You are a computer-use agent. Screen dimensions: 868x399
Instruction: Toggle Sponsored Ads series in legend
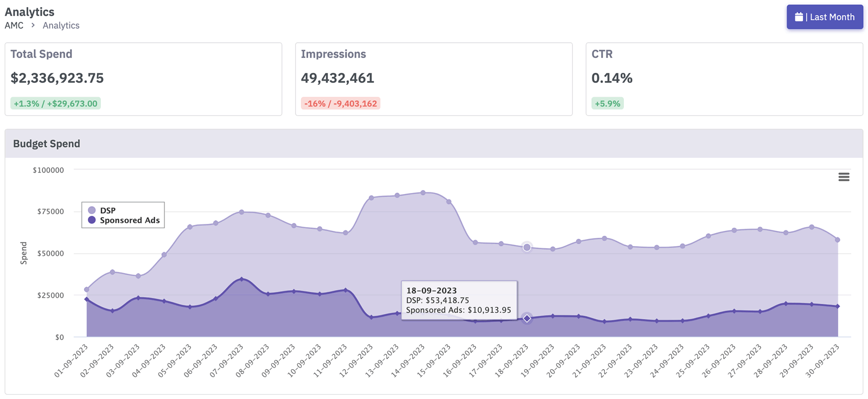coord(124,220)
